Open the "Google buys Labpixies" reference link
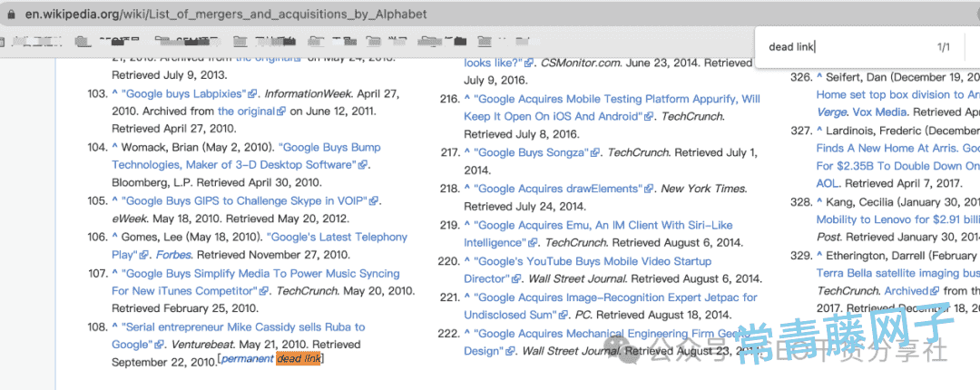The height and width of the screenshot is (390, 980). pos(184,93)
